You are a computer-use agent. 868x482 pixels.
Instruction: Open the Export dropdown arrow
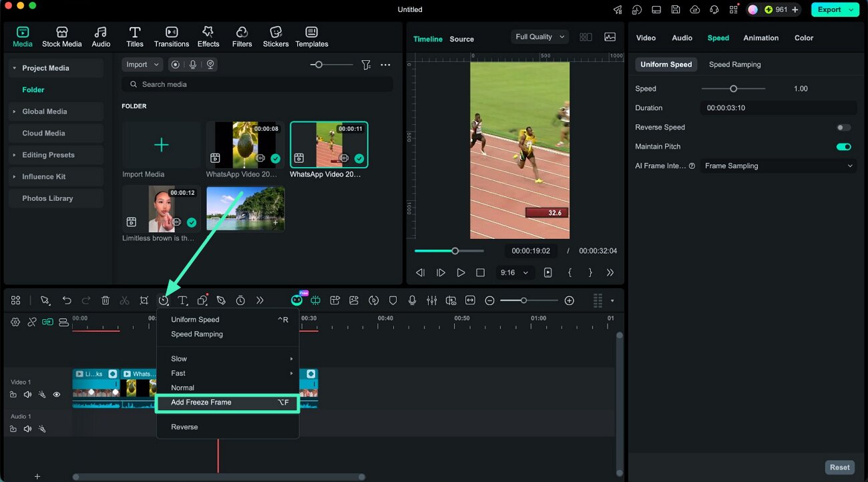point(851,9)
